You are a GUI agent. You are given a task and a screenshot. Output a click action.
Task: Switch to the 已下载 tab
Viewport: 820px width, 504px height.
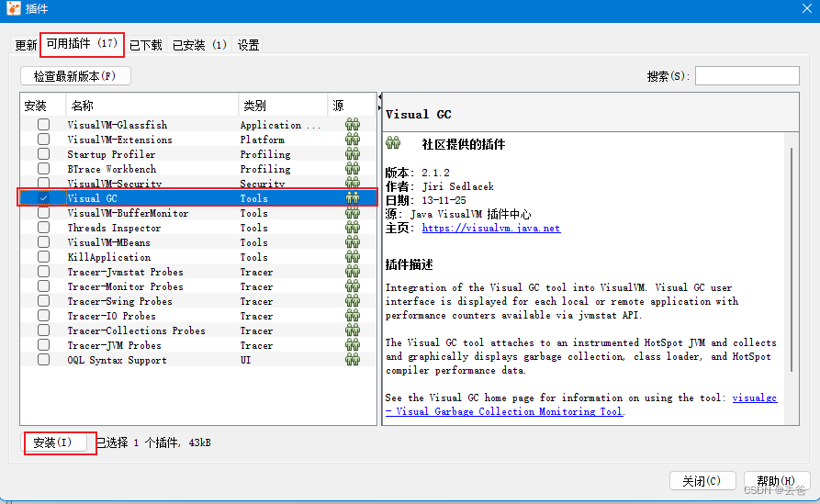coord(146,45)
